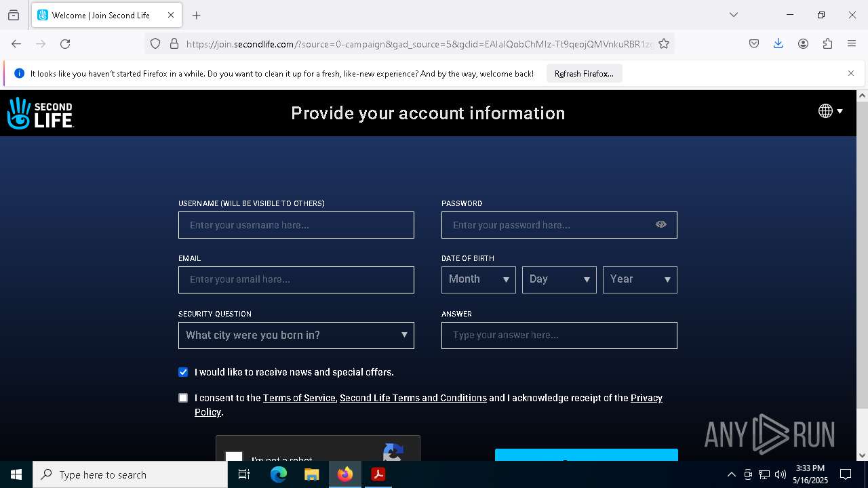Show password with eye icon
The image size is (868, 488).
[661, 225]
